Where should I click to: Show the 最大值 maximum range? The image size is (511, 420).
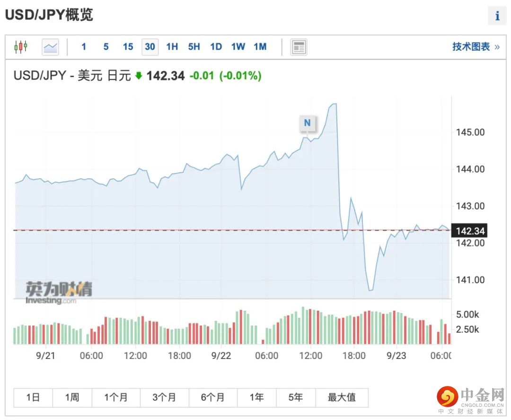pyautogui.click(x=342, y=397)
